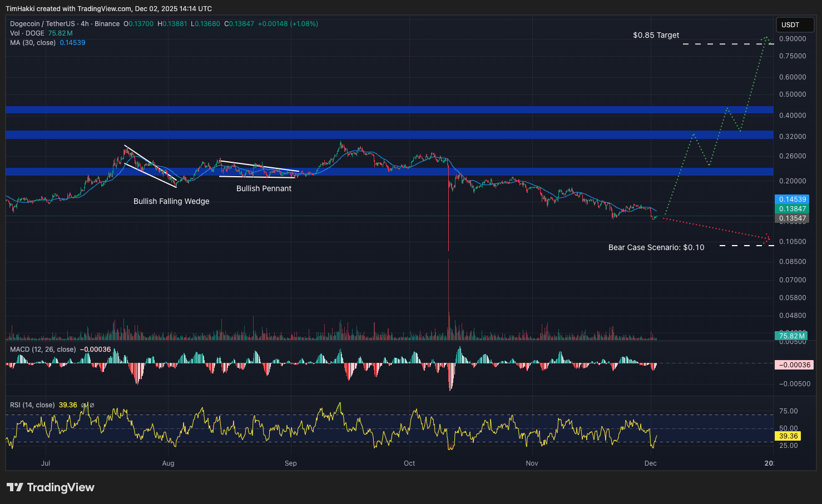
Task: Click the gray 0.13547 price label
Action: 792,218
